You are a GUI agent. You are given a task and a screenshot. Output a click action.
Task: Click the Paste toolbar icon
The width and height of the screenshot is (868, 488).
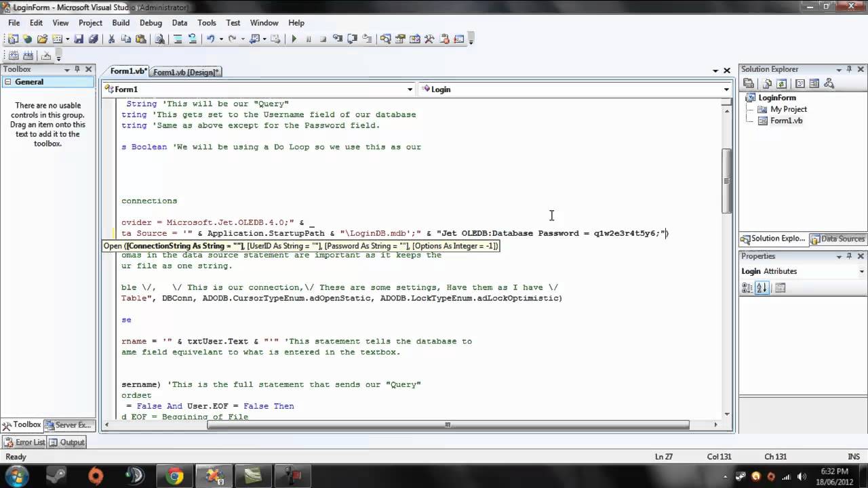click(x=140, y=39)
